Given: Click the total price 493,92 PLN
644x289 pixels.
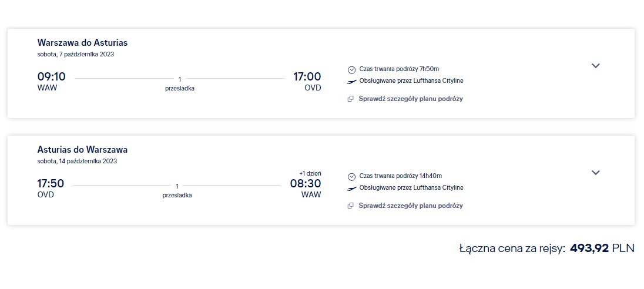Looking at the screenshot, I should [602, 248].
